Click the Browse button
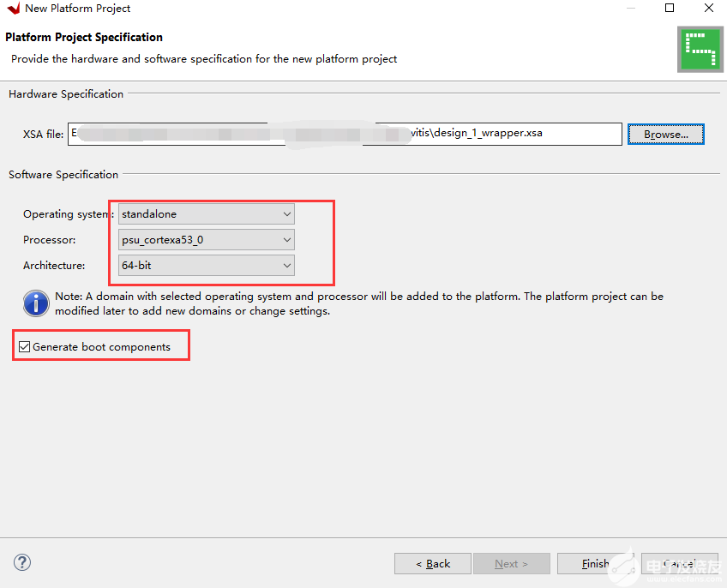Image resolution: width=727 pixels, height=588 pixels. (665, 135)
